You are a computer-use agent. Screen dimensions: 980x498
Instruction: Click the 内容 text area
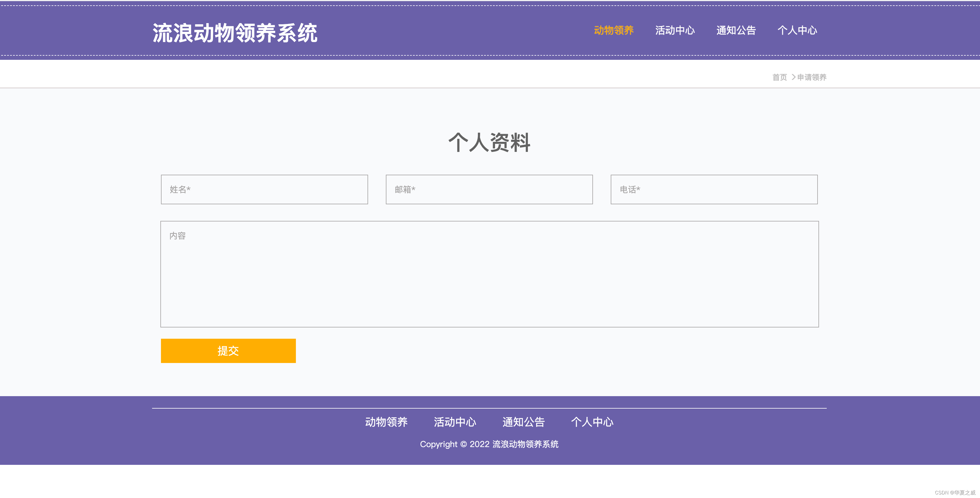490,273
